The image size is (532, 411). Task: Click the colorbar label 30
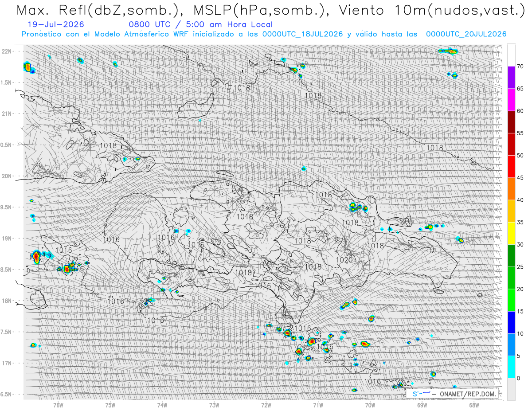click(520, 245)
